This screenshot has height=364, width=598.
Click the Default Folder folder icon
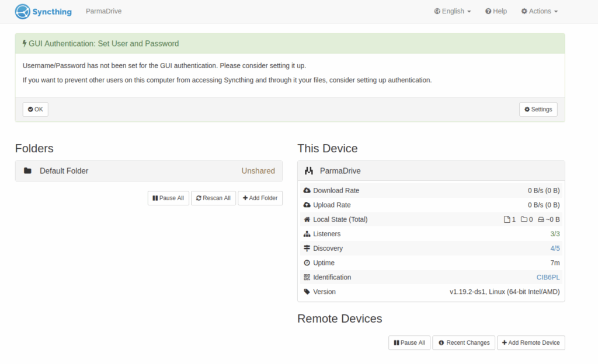27,170
